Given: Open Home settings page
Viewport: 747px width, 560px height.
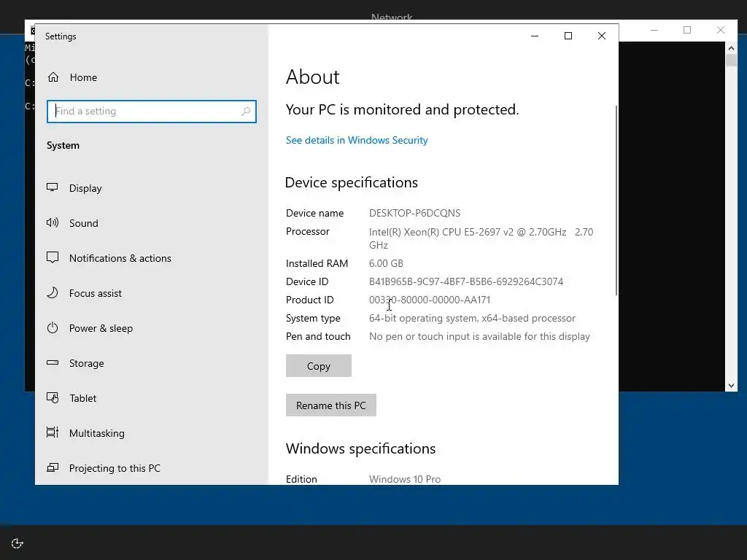Looking at the screenshot, I should pos(83,77).
